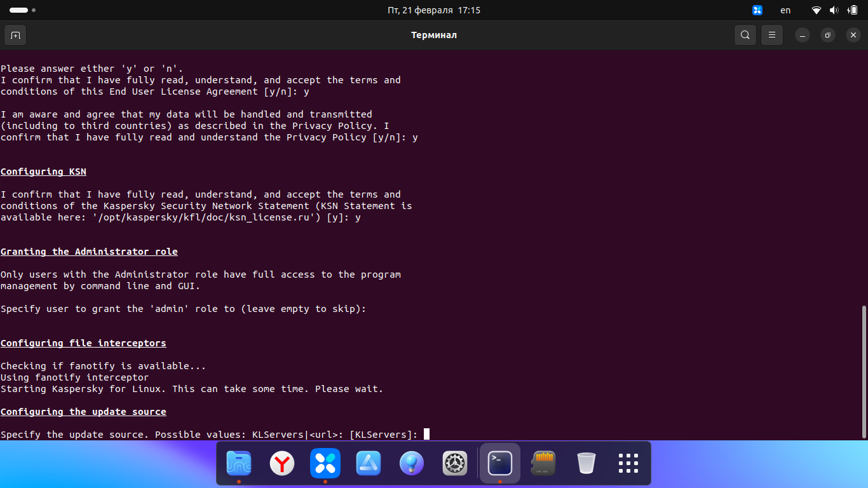This screenshot has width=868, height=488.
Task: Open the terminal hamburger menu
Action: pyautogui.click(x=772, y=35)
